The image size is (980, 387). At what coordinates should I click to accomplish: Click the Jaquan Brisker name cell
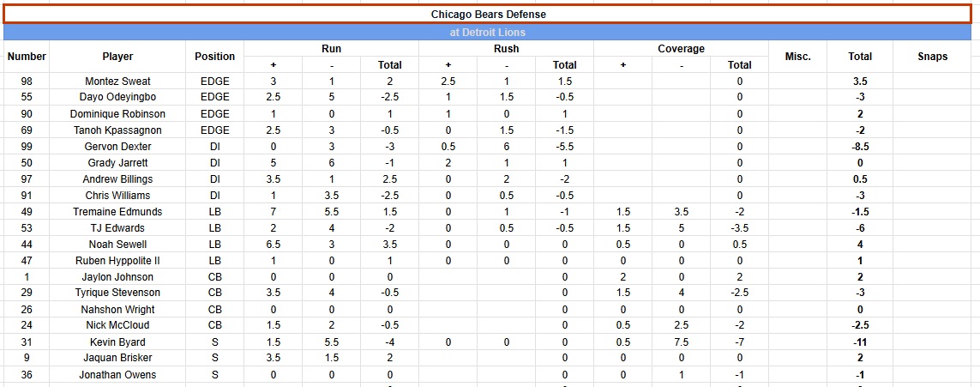click(x=117, y=359)
